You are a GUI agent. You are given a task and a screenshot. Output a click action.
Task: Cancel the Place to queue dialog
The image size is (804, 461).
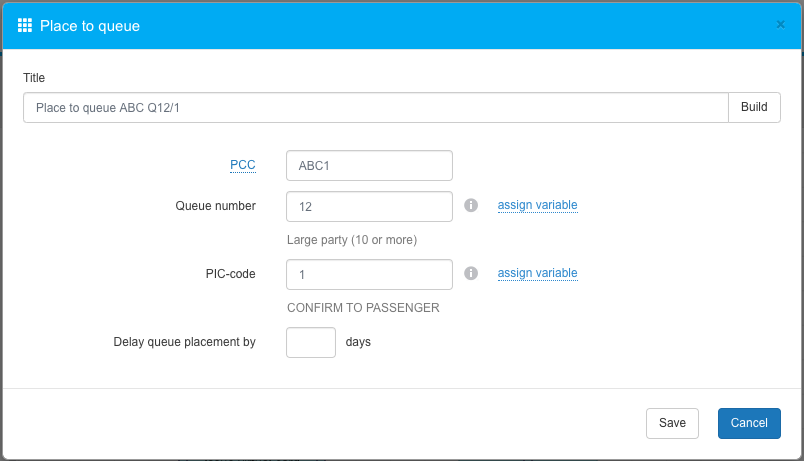[749, 423]
